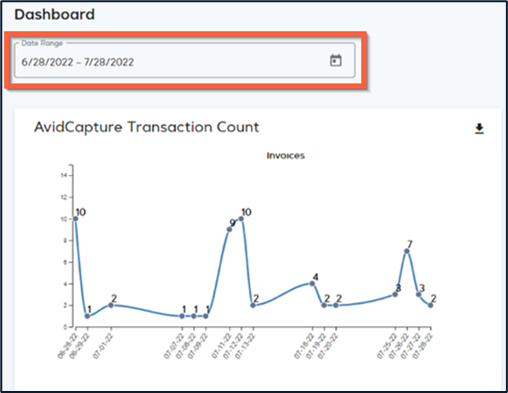508x393 pixels.
Task: Select the 07-26-22 data point showing 7
Action: pyautogui.click(x=407, y=251)
